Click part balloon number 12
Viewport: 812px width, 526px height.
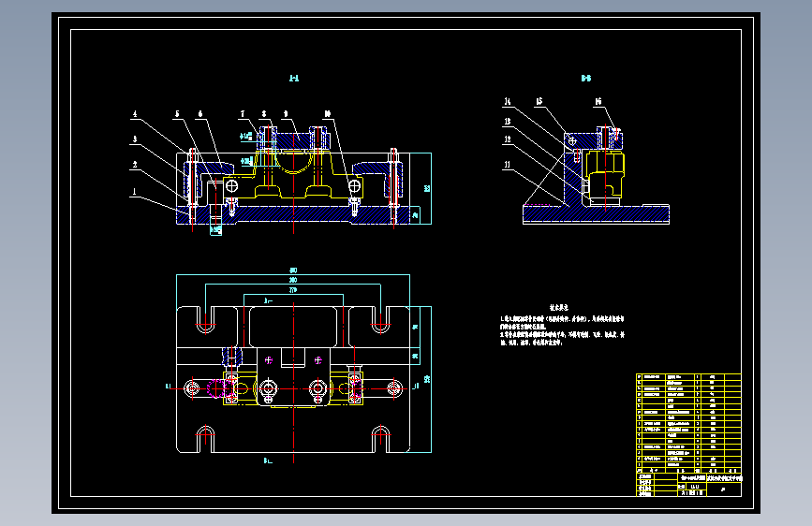[x=508, y=139]
